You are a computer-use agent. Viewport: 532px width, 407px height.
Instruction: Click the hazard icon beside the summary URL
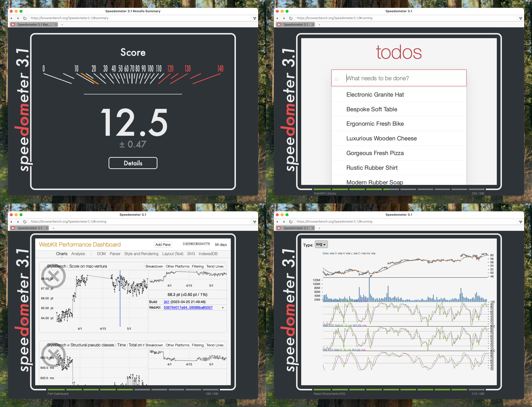pos(255,18)
